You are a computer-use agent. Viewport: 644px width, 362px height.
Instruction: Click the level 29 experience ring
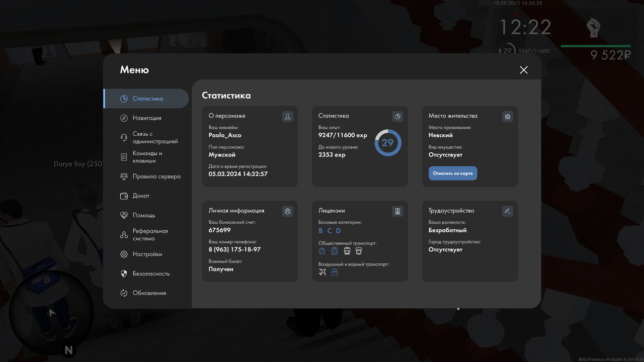tap(388, 143)
